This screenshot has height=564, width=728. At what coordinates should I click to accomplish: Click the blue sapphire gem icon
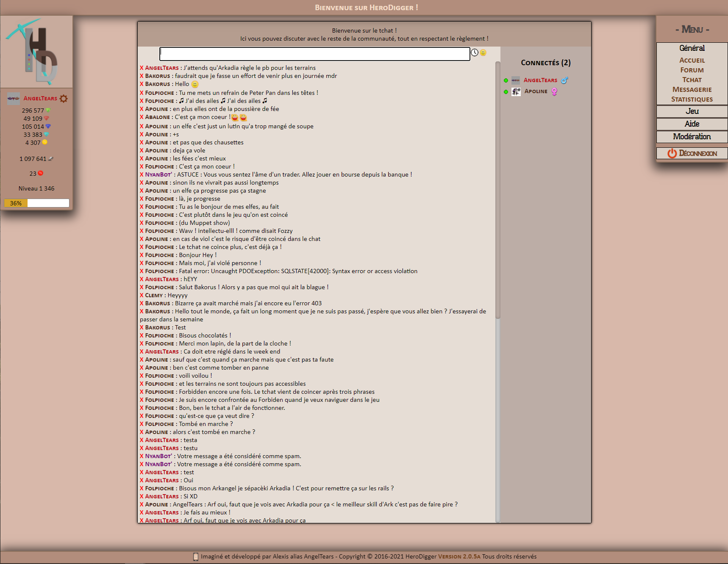(x=48, y=127)
